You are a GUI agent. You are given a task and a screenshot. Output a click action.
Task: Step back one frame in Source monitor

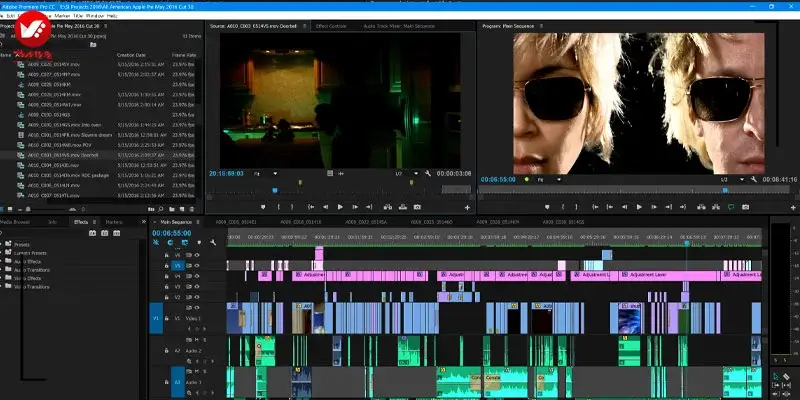coord(326,207)
